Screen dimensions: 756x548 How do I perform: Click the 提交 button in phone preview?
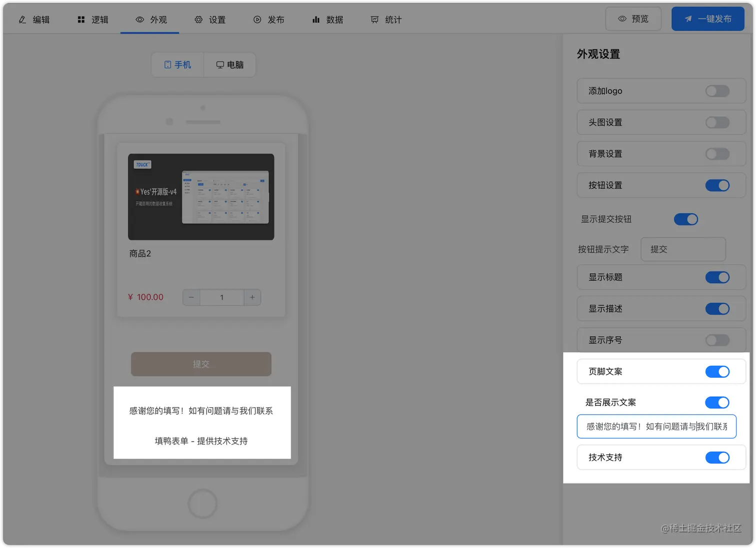click(201, 364)
